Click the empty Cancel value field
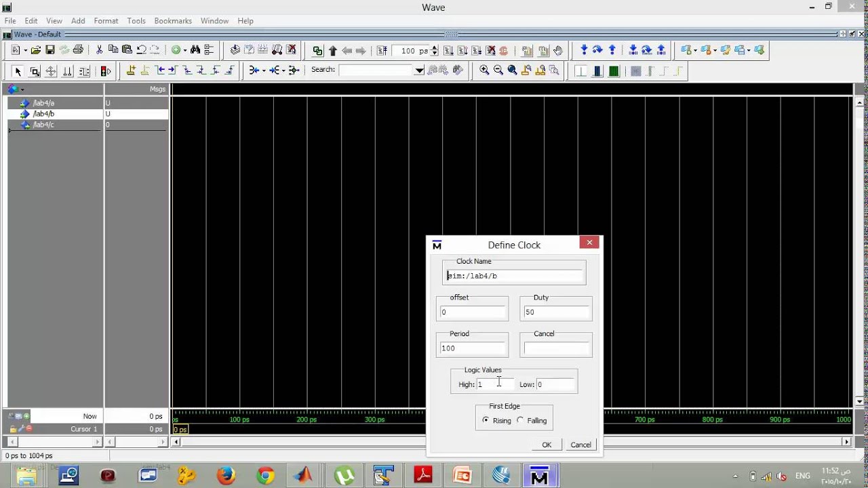This screenshot has height=488, width=868. coord(556,348)
